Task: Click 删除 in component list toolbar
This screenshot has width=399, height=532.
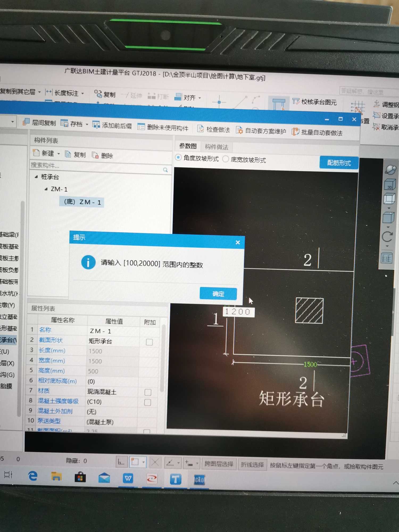Action: (x=103, y=156)
